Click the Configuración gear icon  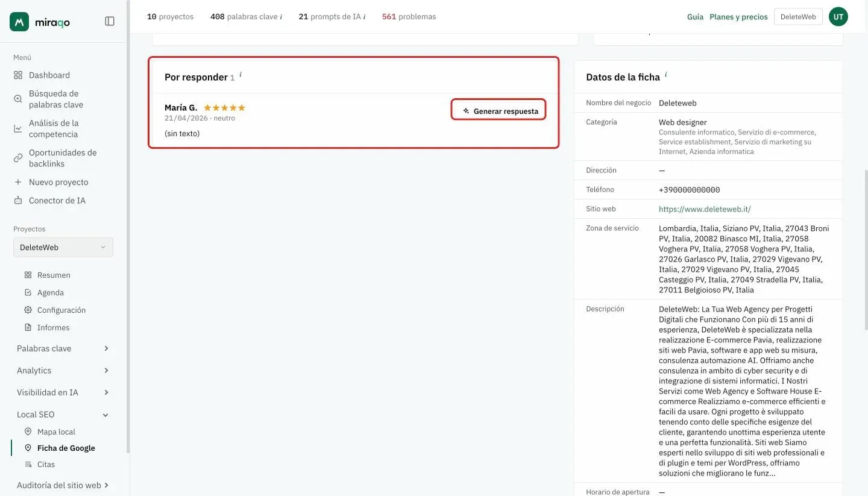coord(28,310)
